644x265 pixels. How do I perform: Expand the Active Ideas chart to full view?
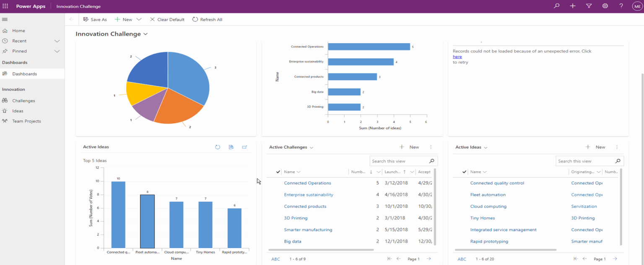coord(244,147)
